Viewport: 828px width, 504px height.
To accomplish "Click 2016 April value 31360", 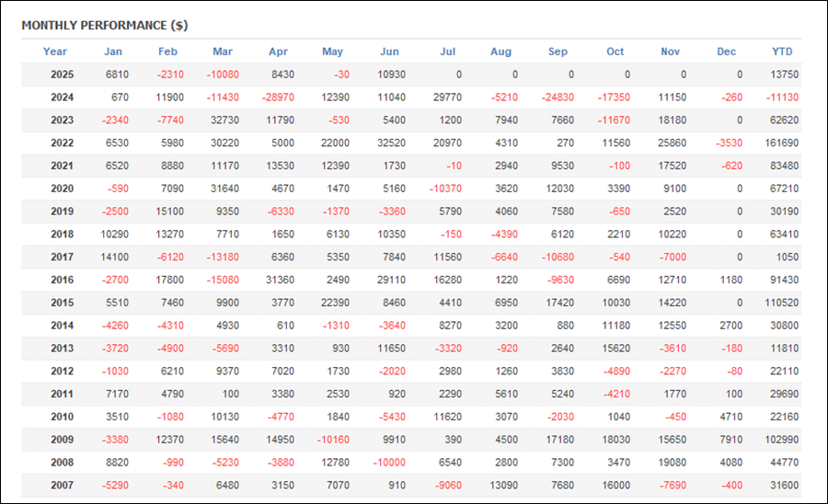I will tap(281, 280).
